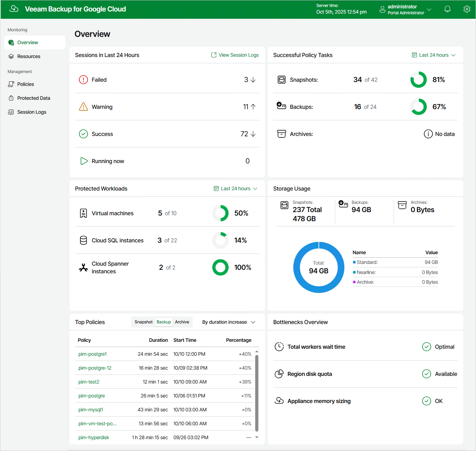Select the Archive tab in Top Policies
Image resolution: width=476 pixels, height=451 pixels.
(x=182, y=322)
